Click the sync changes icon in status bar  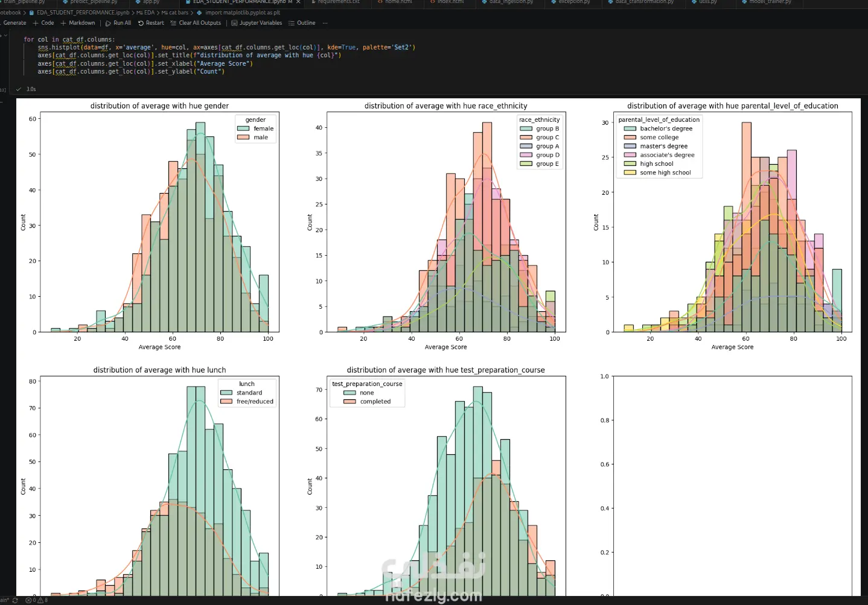point(14,600)
